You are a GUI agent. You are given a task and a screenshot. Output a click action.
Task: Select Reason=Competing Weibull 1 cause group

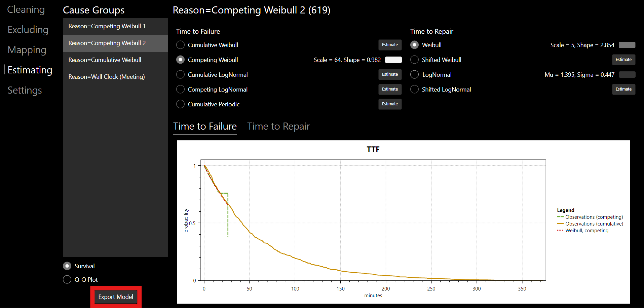(107, 26)
